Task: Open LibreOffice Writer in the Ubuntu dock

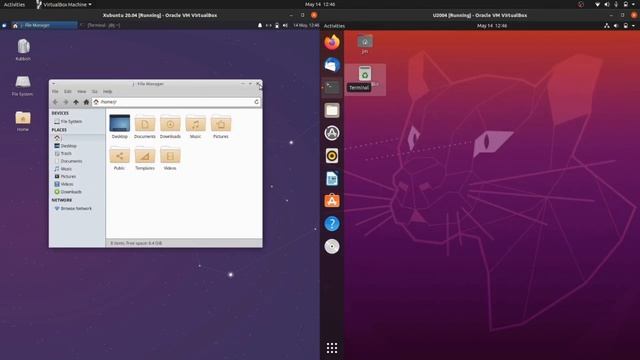Action: coord(332,178)
